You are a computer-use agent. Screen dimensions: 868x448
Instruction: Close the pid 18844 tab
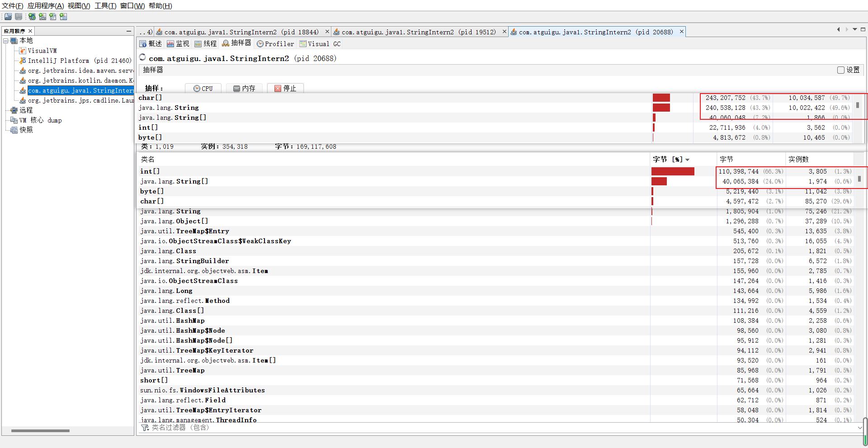click(327, 32)
